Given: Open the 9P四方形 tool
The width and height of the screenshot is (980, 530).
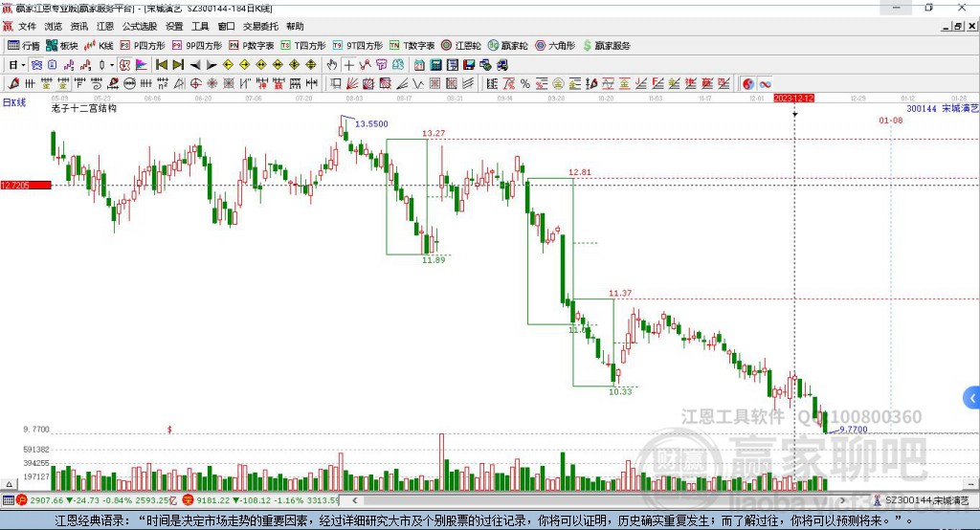Looking at the screenshot, I should coord(197,46).
